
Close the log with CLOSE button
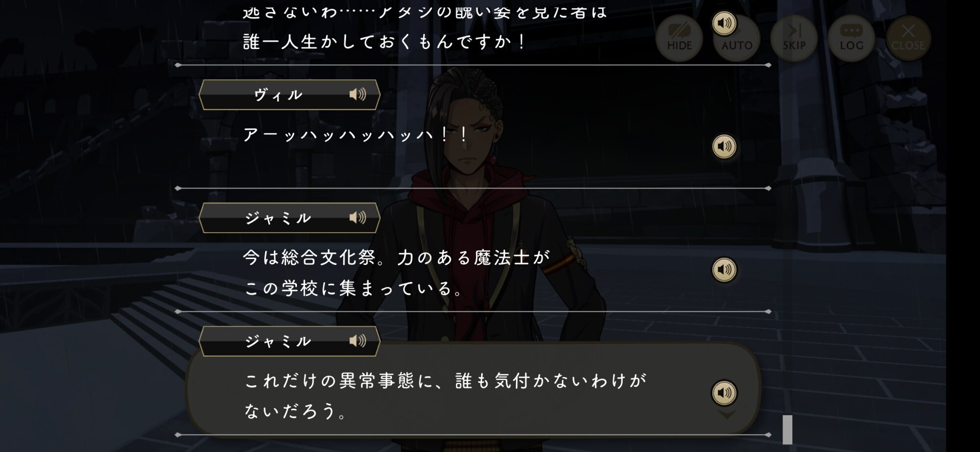click(x=908, y=38)
